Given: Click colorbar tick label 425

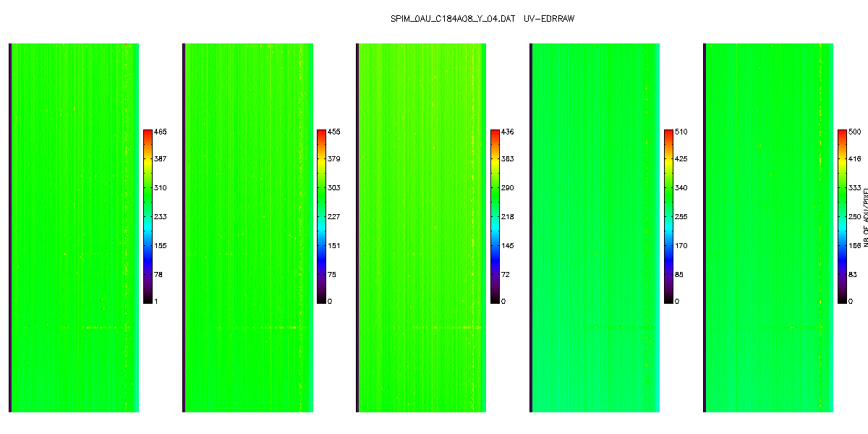Looking at the screenshot, I should click(x=681, y=159).
